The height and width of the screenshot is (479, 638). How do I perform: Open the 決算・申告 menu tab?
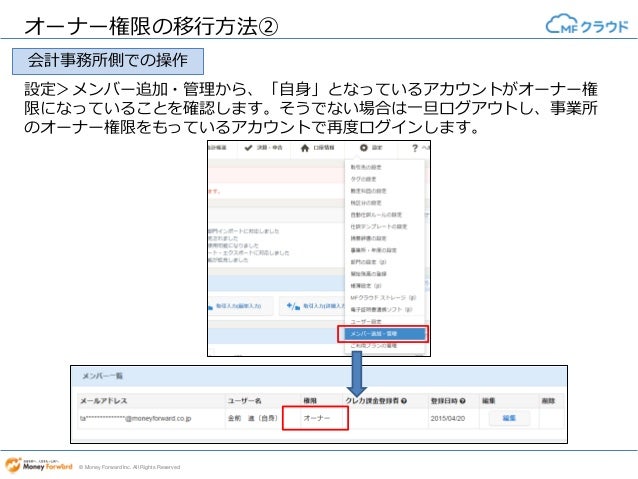[263, 148]
